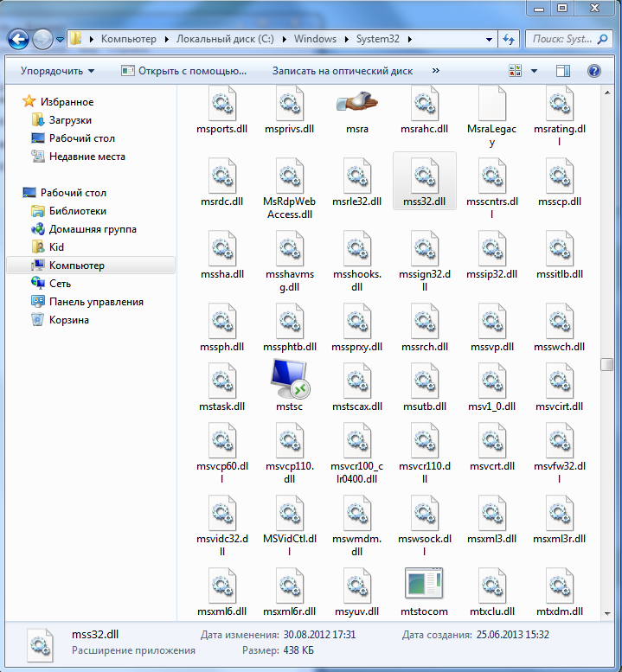The height and width of the screenshot is (672, 622).
Task: Click the Дата изменения value 30.08.2012 17:31
Action: click(x=319, y=635)
